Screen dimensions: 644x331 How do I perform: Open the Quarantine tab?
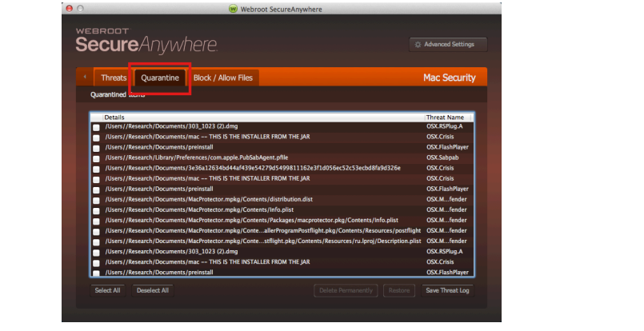[160, 78]
